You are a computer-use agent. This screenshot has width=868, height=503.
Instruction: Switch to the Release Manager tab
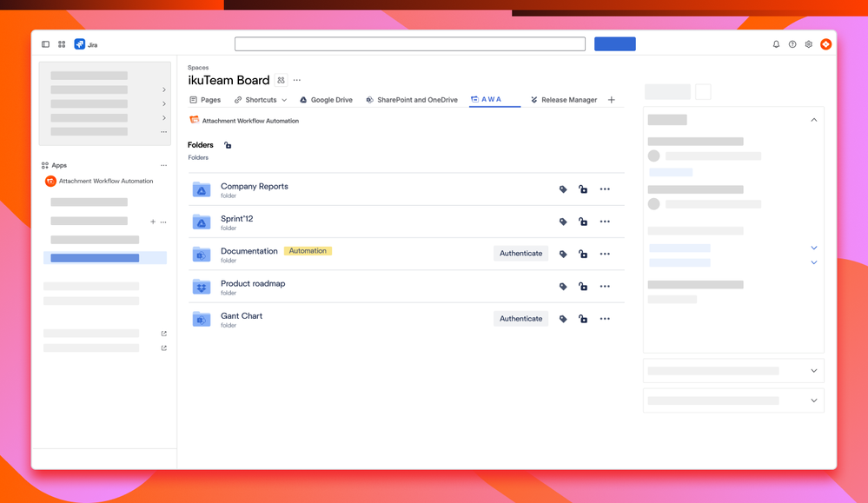coord(564,100)
